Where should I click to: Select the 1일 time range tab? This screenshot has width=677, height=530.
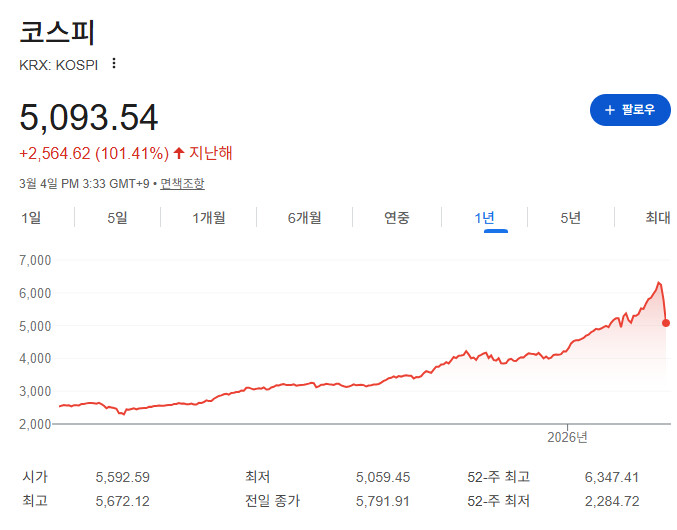(x=31, y=218)
